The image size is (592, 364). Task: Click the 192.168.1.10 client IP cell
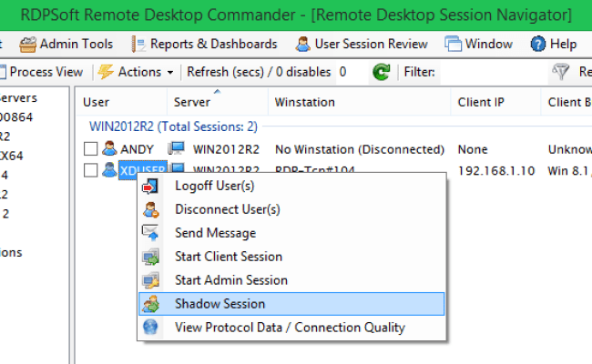tap(496, 171)
